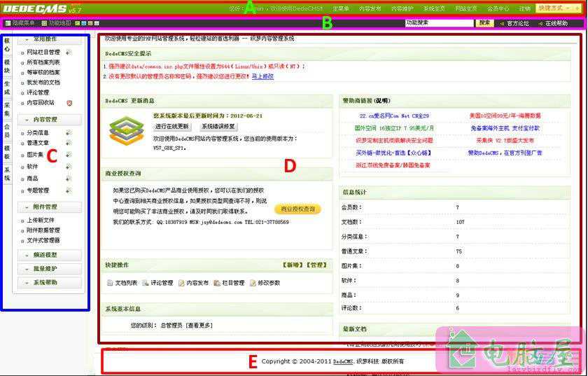Screen dimensions: 588x376
Task: Click 说明 link in sponsor header
Action: click(382, 101)
